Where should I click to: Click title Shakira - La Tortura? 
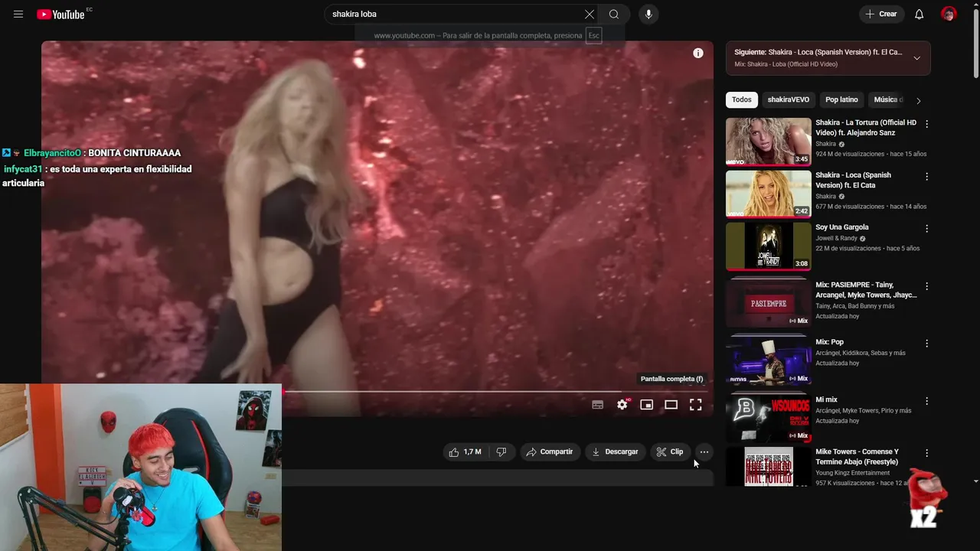(x=865, y=128)
